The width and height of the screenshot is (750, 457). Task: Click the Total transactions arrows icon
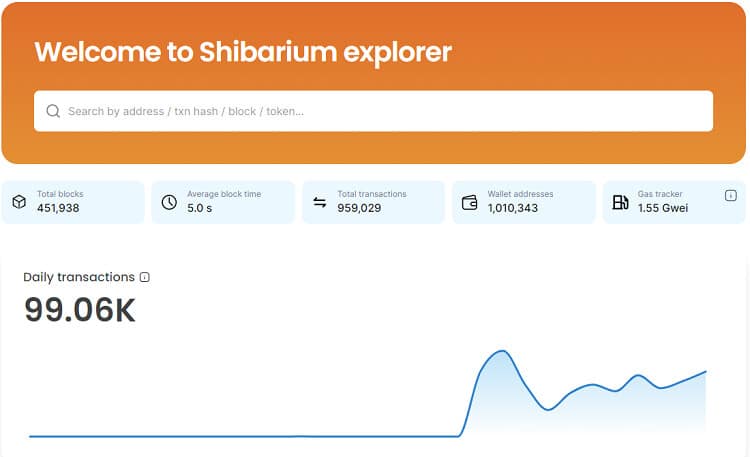(320, 202)
